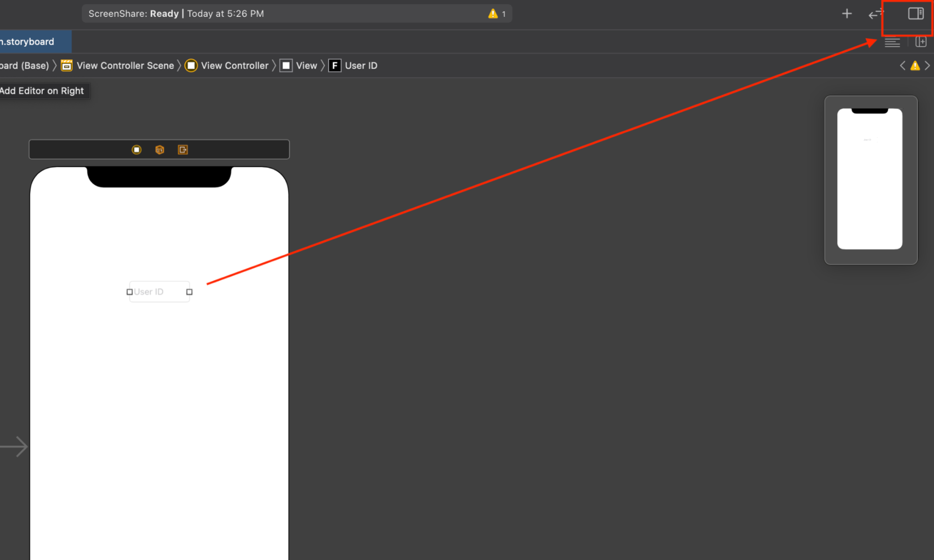
Task: Go to the previous issue arrow
Action: (x=903, y=66)
